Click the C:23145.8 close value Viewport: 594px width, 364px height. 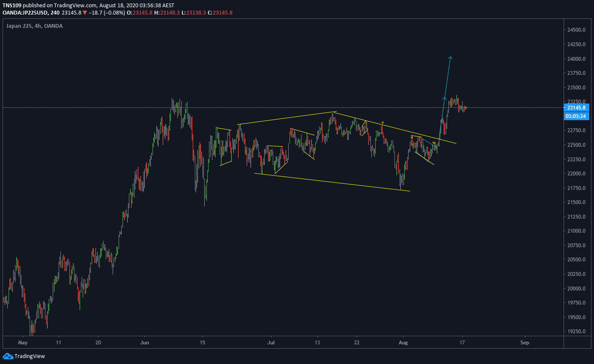pyautogui.click(x=220, y=13)
